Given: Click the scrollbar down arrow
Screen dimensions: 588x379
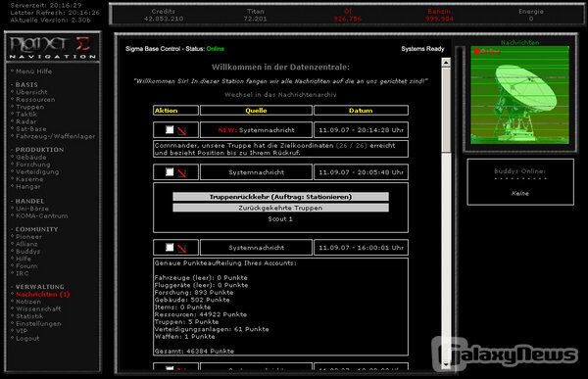Looking at the screenshot, I should tap(446, 364).
